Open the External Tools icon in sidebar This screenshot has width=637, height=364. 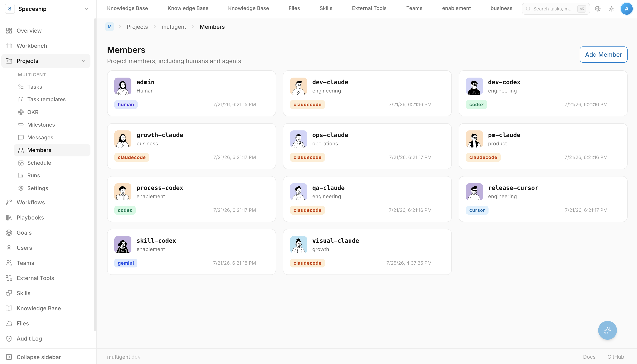point(9,278)
